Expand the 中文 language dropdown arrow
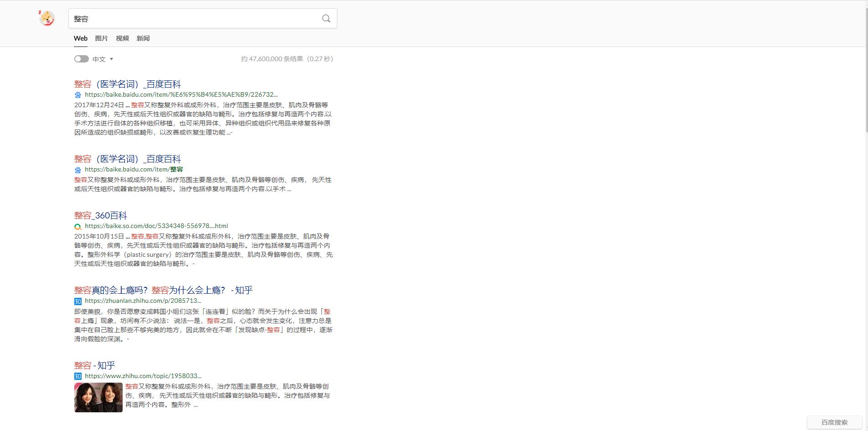 111,59
